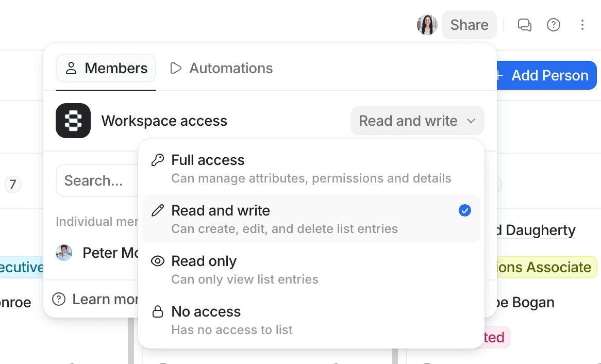Image resolution: width=601 pixels, height=364 pixels.
Task: Click the person icon on the Members tab
Action: (x=71, y=68)
